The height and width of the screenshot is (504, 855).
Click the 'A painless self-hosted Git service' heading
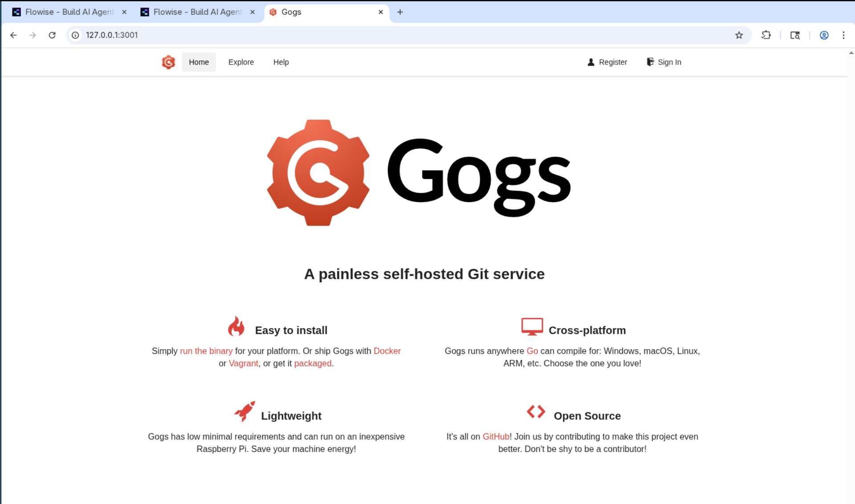click(x=424, y=274)
